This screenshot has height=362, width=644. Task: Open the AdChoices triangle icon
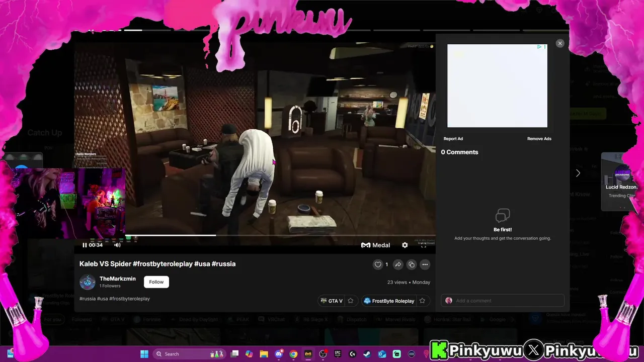tap(539, 47)
